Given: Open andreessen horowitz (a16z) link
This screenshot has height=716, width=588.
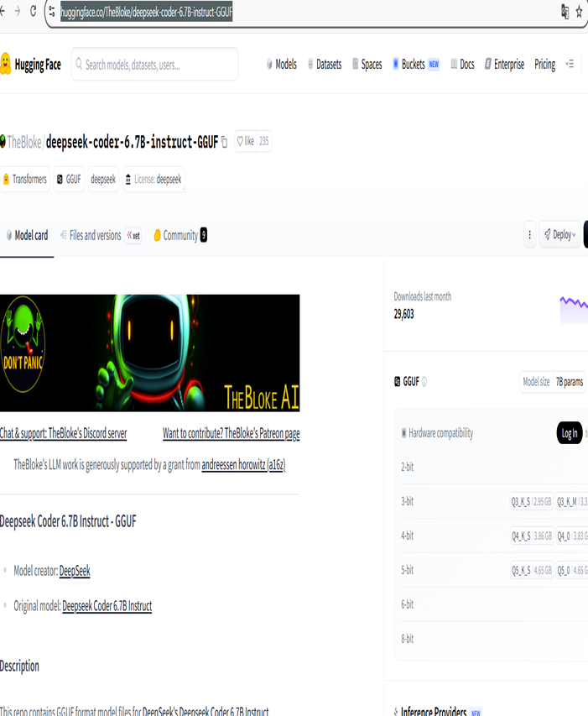Looking at the screenshot, I should [x=243, y=465].
